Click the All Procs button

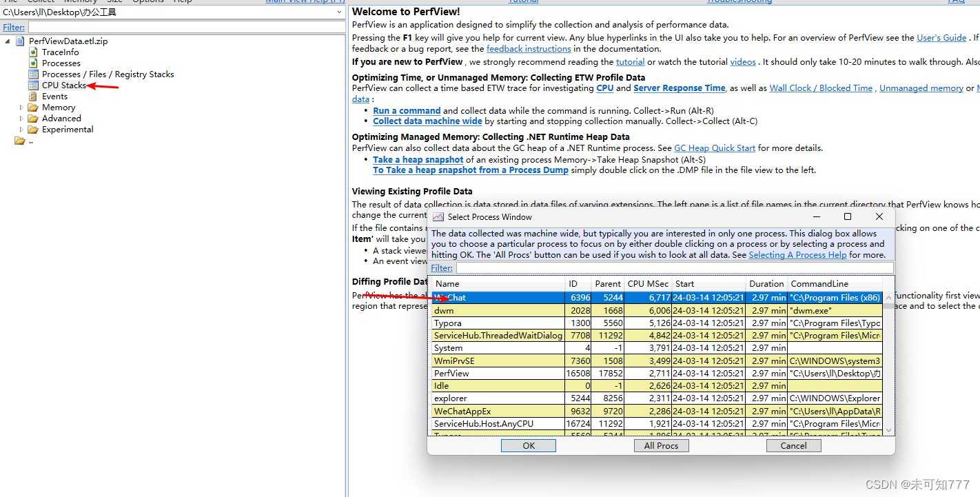661,446
